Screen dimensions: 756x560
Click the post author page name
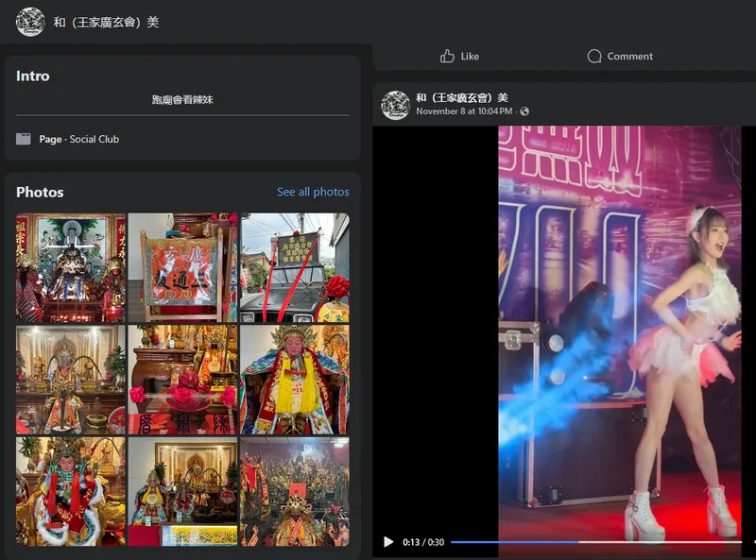462,98
